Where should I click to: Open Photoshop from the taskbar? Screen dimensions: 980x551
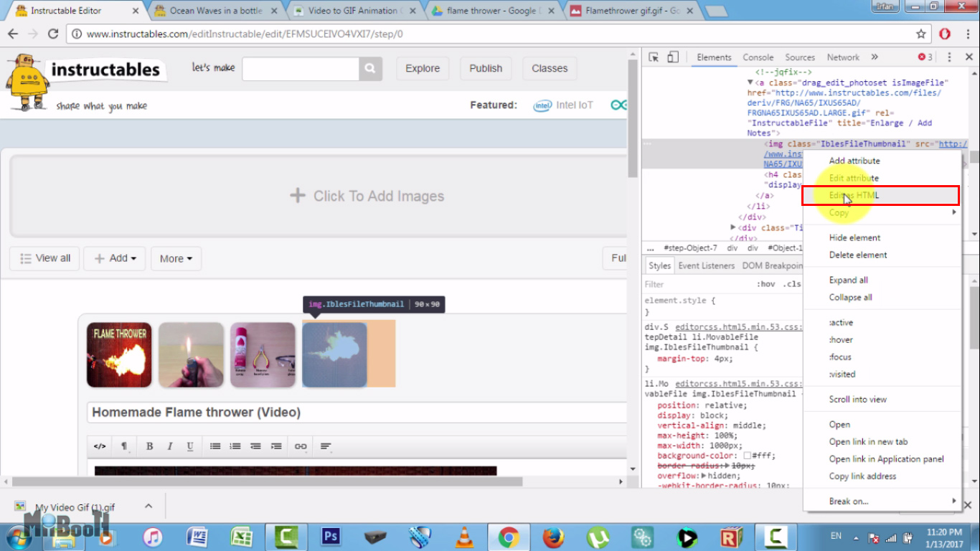(331, 537)
